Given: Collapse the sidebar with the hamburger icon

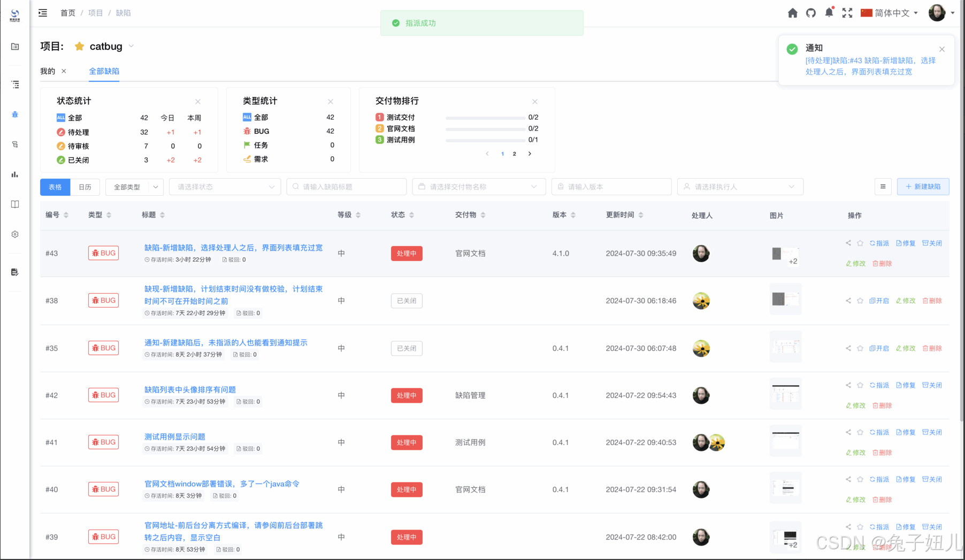Looking at the screenshot, I should coord(42,12).
